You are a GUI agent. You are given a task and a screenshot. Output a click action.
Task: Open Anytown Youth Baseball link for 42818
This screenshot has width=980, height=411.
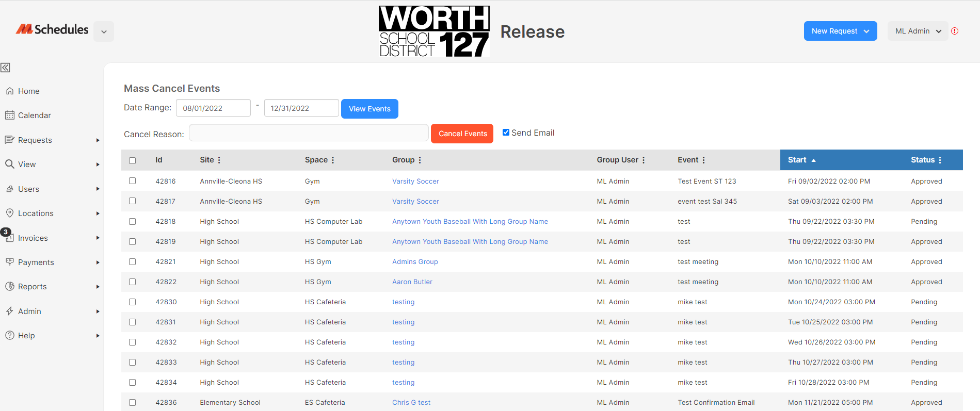(470, 221)
